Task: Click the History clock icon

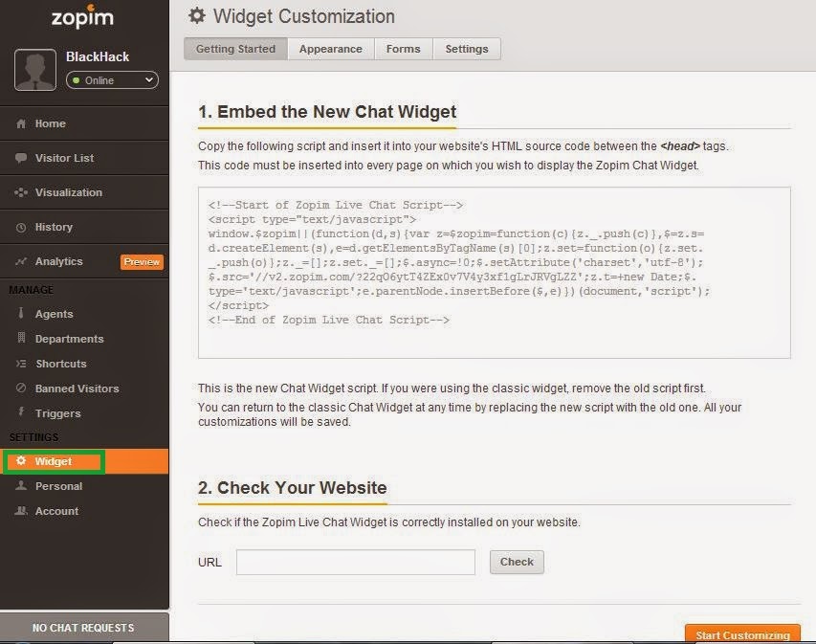Action: coord(21,228)
